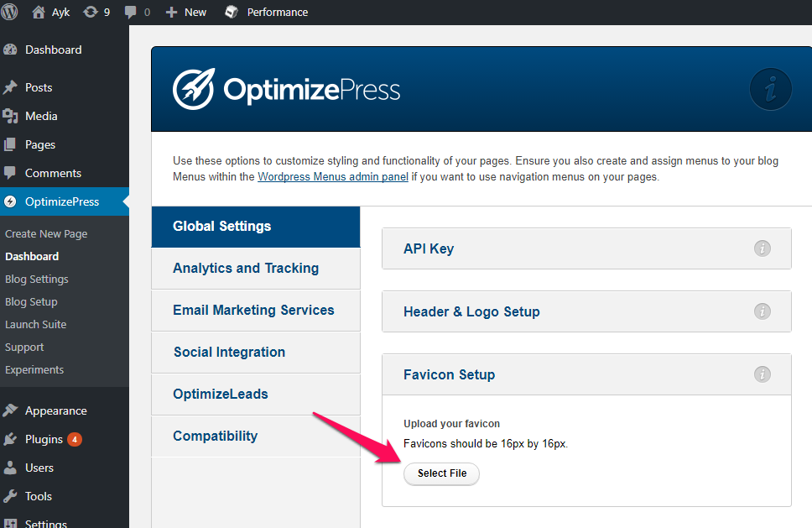The width and height of the screenshot is (812, 528).
Task: Go to Blog Settings submenu item
Action: point(37,279)
